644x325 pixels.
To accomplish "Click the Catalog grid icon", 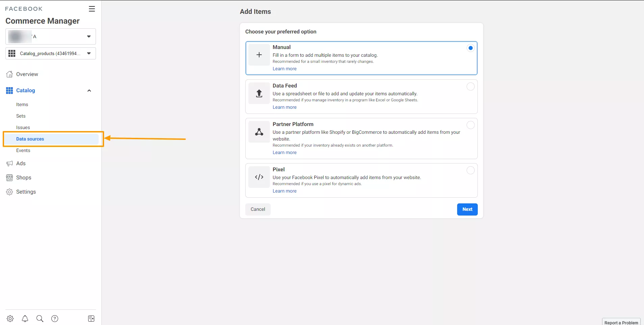I will tap(9, 91).
